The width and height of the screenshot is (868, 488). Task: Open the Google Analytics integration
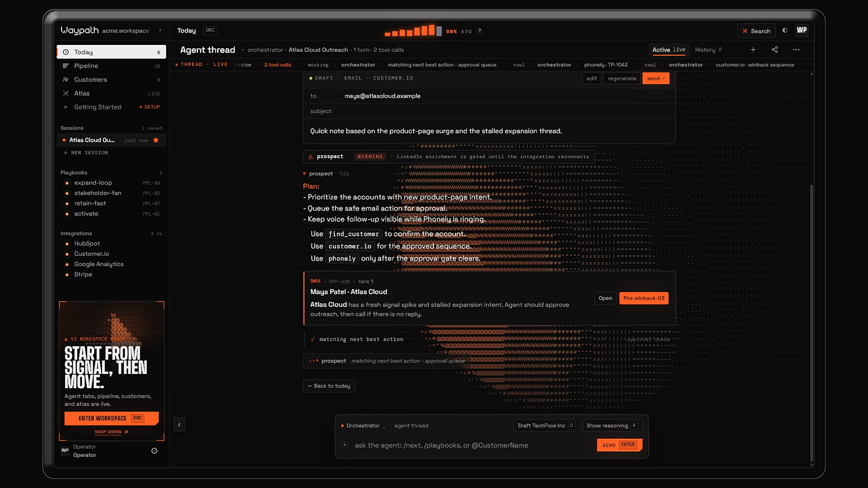tap(111, 264)
